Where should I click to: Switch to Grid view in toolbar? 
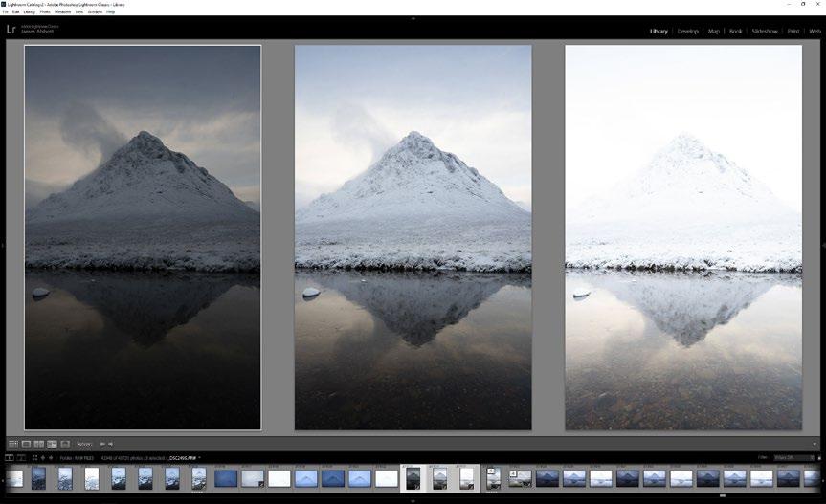pos(13,444)
